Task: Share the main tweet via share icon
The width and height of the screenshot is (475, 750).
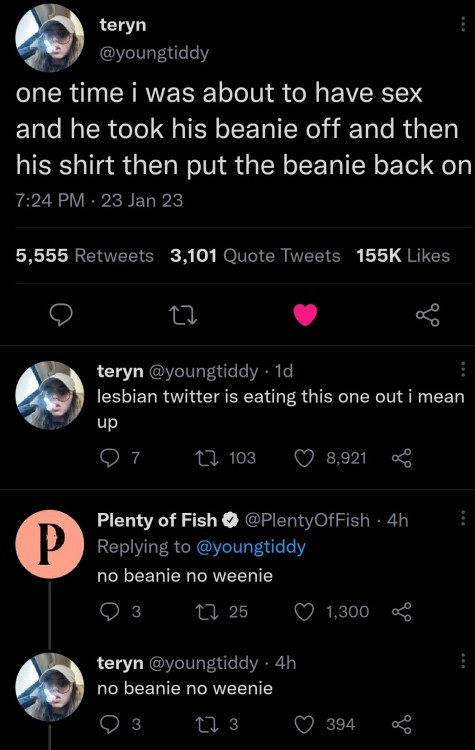Action: (x=427, y=315)
